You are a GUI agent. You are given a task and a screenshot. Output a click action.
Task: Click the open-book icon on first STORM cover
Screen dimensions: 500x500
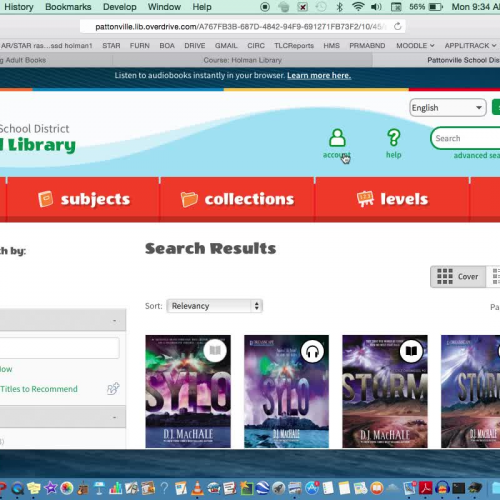click(411, 351)
